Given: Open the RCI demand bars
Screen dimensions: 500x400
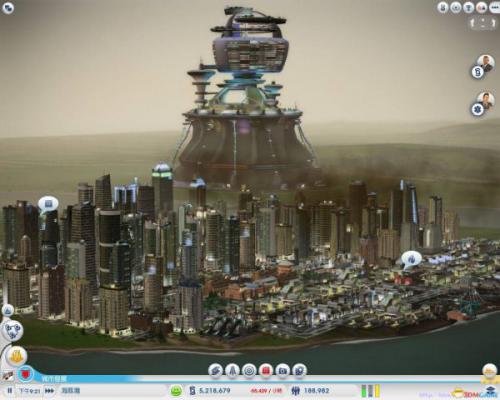Looking at the screenshot, I should coord(371,391).
